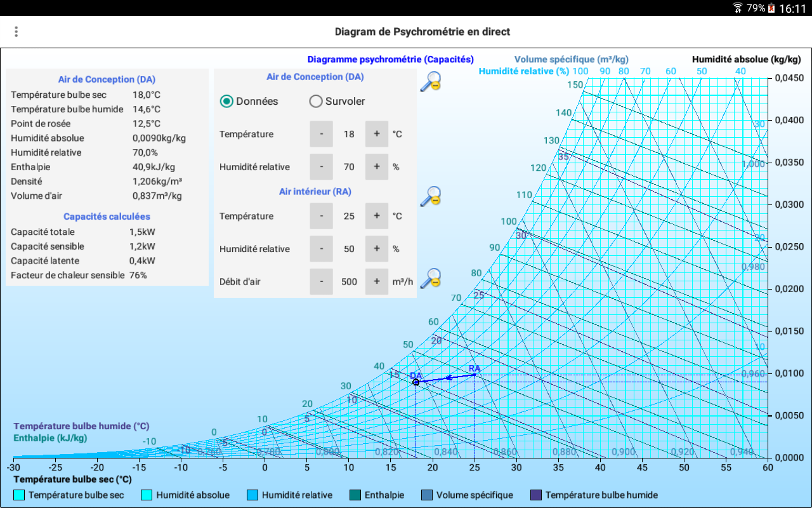Decrease design air relative humidity of 70
The image size is (812, 508).
(x=322, y=167)
